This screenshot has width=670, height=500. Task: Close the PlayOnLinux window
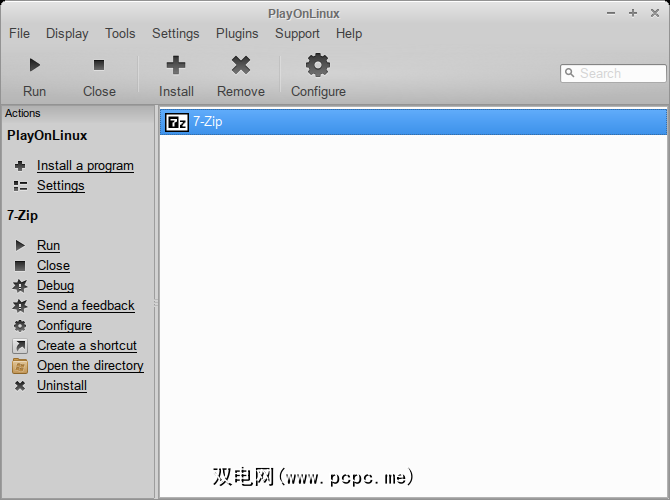[655, 13]
